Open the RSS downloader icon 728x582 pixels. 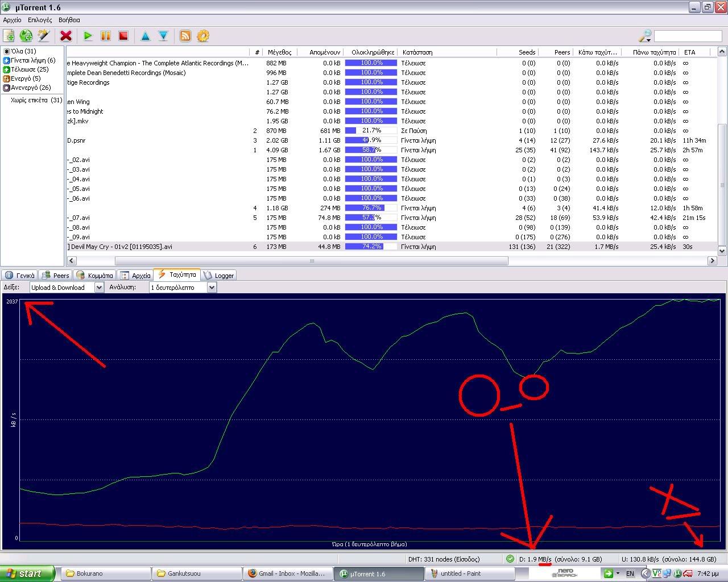[185, 36]
